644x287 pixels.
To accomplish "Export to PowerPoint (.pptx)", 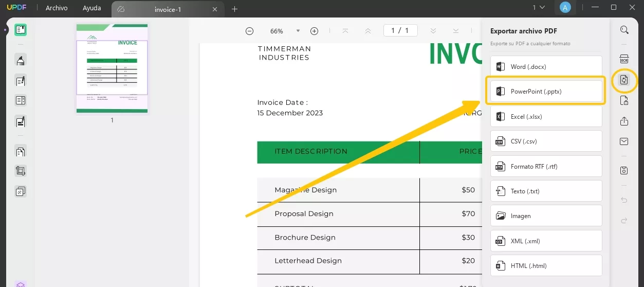I will click(x=546, y=91).
